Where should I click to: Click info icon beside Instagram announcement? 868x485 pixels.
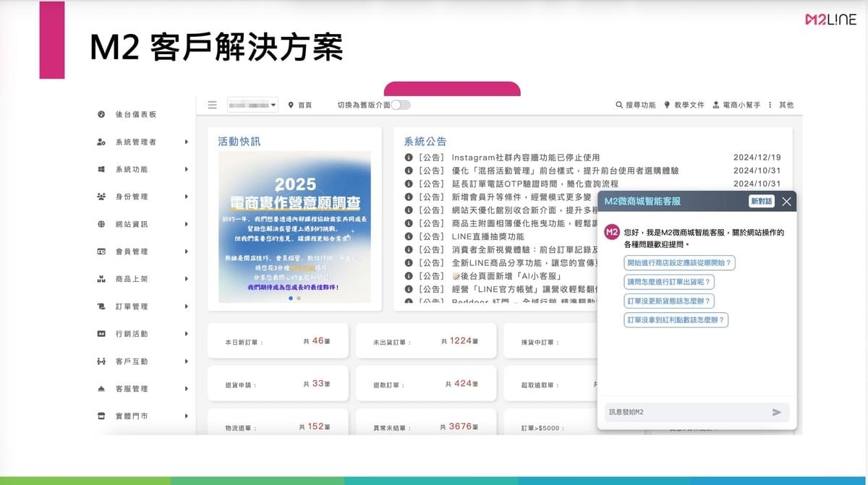(x=409, y=158)
